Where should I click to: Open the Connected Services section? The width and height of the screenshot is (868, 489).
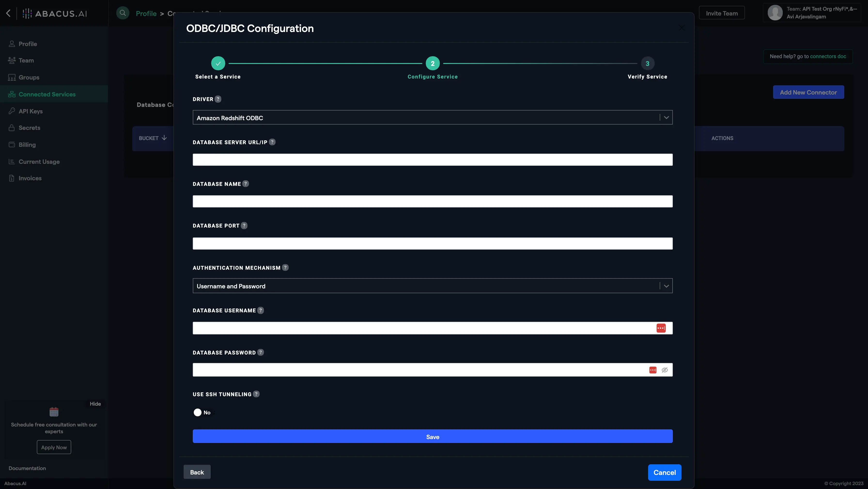point(47,94)
